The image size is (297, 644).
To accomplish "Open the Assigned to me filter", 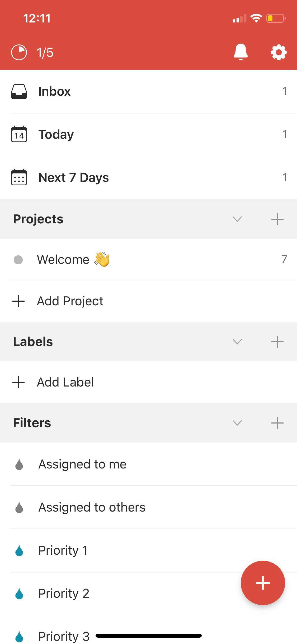I will [x=82, y=464].
